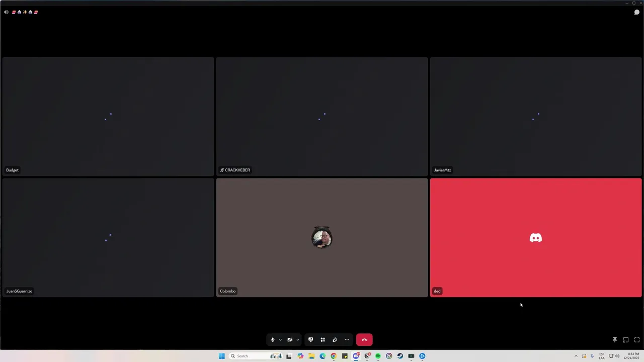Image resolution: width=644 pixels, height=362 pixels.
Task: Launch Copilot from the taskbar
Action: click(x=300, y=356)
